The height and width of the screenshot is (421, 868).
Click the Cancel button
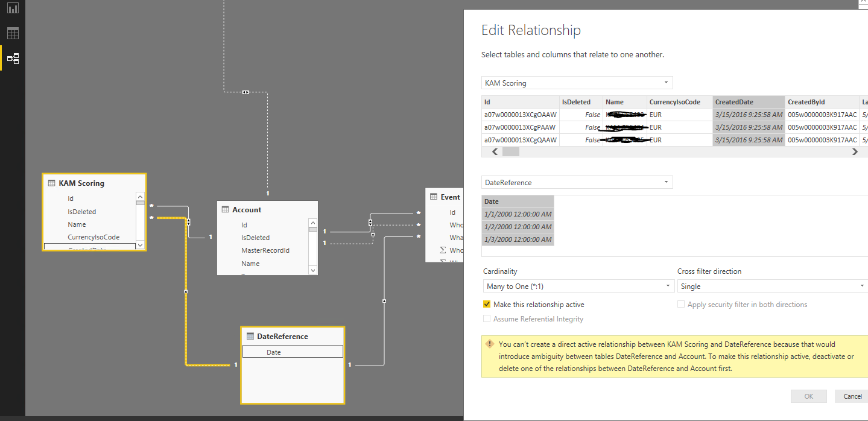point(852,396)
